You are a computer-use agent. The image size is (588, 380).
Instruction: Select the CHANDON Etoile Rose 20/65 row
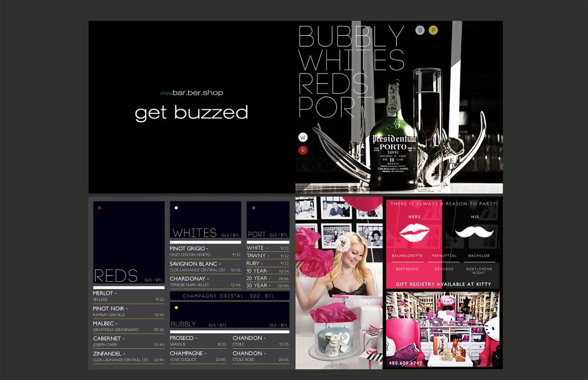point(261,357)
